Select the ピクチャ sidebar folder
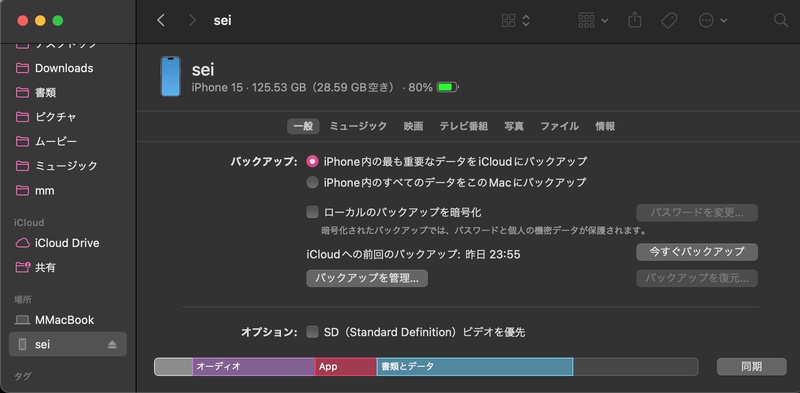 pyautogui.click(x=68, y=117)
